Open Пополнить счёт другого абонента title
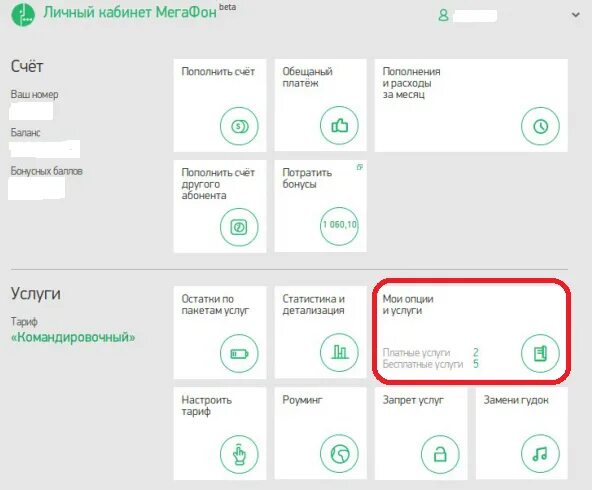The width and height of the screenshot is (592, 490). point(218,184)
